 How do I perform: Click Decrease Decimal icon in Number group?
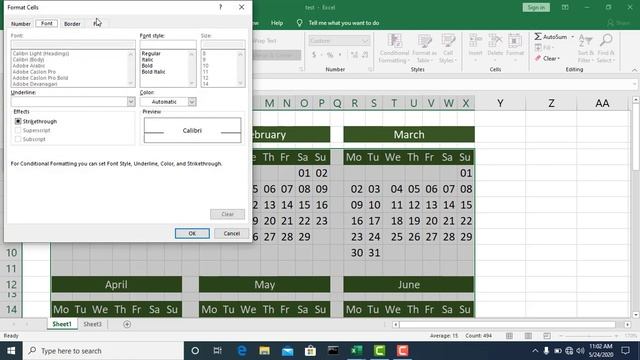click(x=365, y=55)
